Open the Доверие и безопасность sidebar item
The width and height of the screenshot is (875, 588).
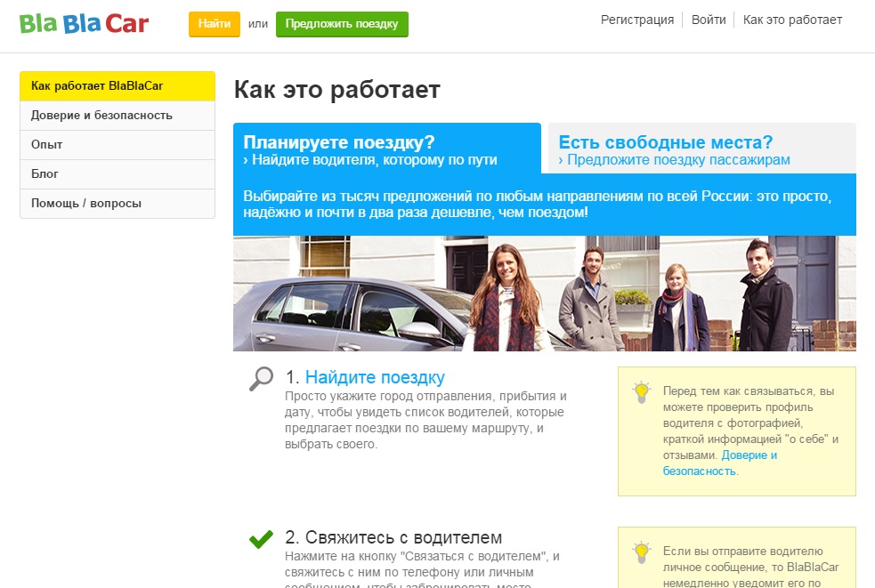(117, 116)
